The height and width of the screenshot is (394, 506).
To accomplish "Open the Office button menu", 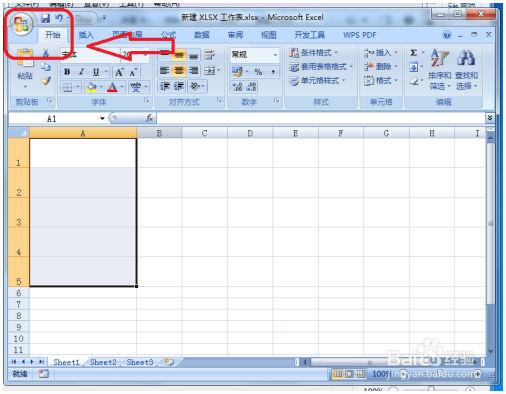I will (22, 24).
